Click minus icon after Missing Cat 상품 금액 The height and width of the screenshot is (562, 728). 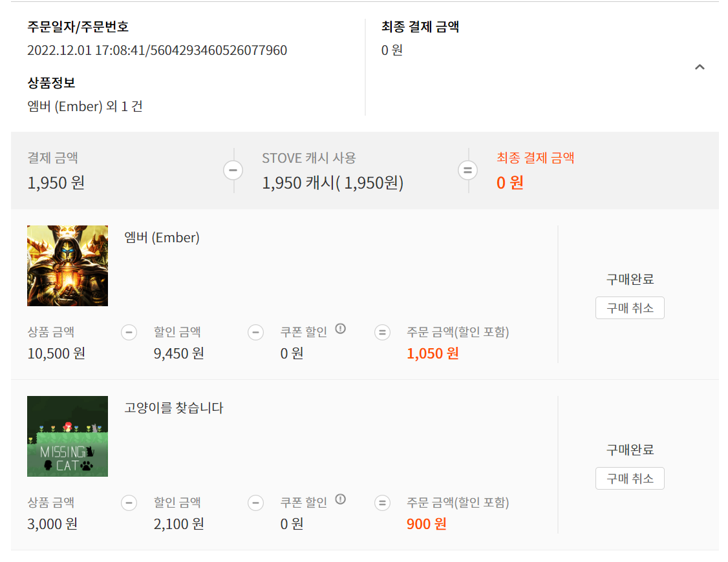[129, 503]
